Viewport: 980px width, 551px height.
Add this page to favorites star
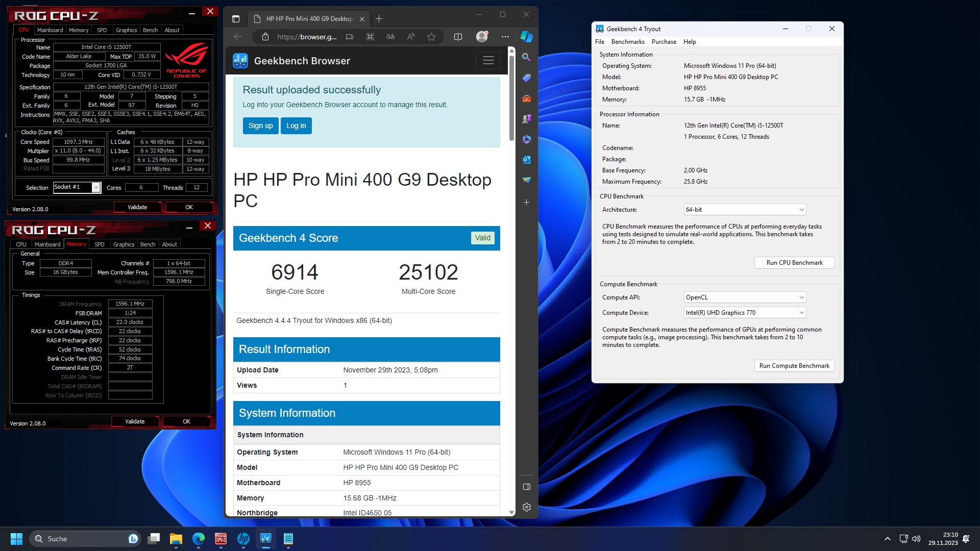[x=431, y=37]
